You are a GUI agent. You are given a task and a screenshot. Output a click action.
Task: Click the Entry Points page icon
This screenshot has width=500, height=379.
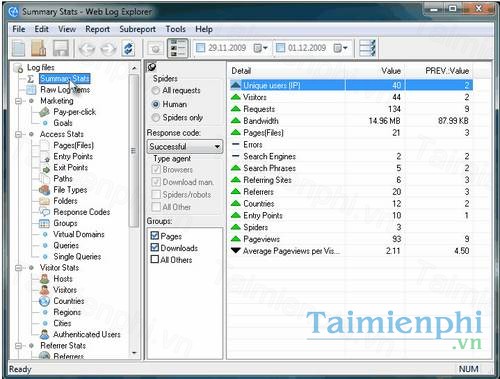click(x=45, y=157)
